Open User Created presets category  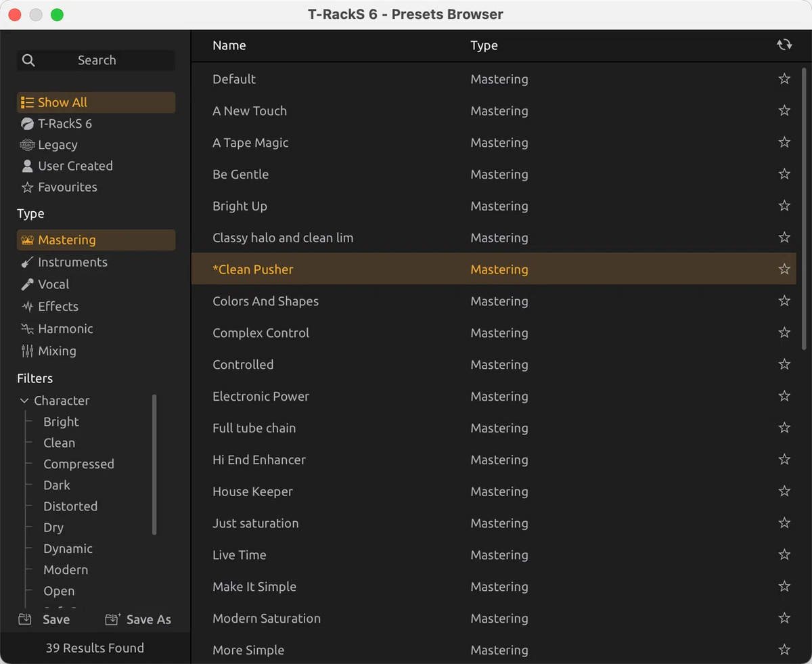(x=74, y=166)
